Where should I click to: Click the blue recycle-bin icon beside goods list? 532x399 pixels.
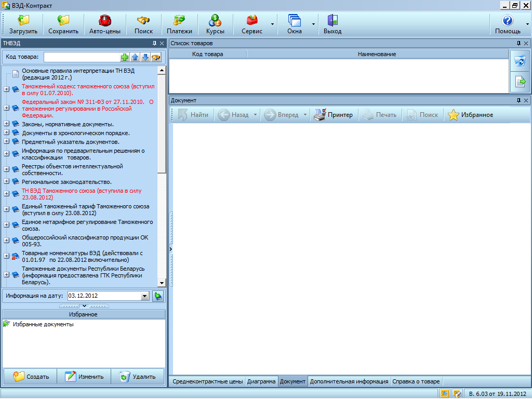520,61
